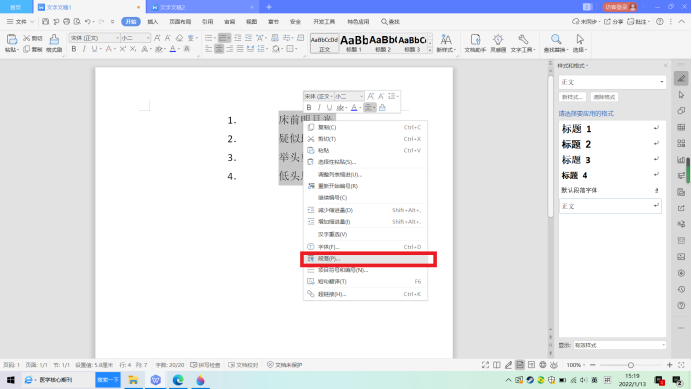
Task: Switch to the Insert ribbon tab
Action: point(153,22)
